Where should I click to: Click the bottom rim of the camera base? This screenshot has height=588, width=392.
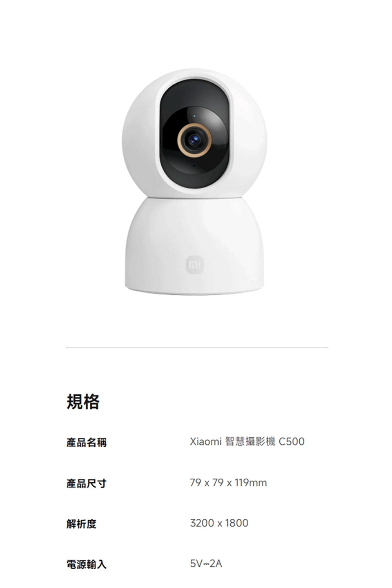pos(194,291)
